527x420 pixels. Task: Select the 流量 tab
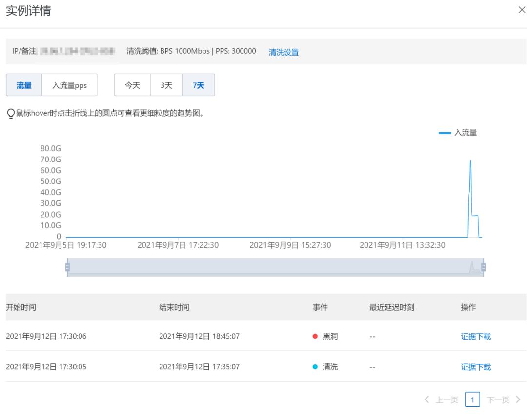coord(24,84)
